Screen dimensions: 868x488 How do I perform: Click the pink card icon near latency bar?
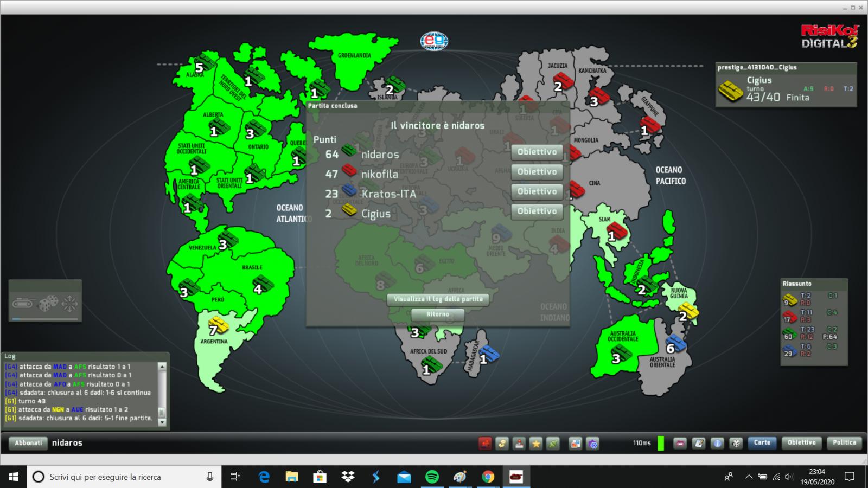pyautogui.click(x=680, y=443)
